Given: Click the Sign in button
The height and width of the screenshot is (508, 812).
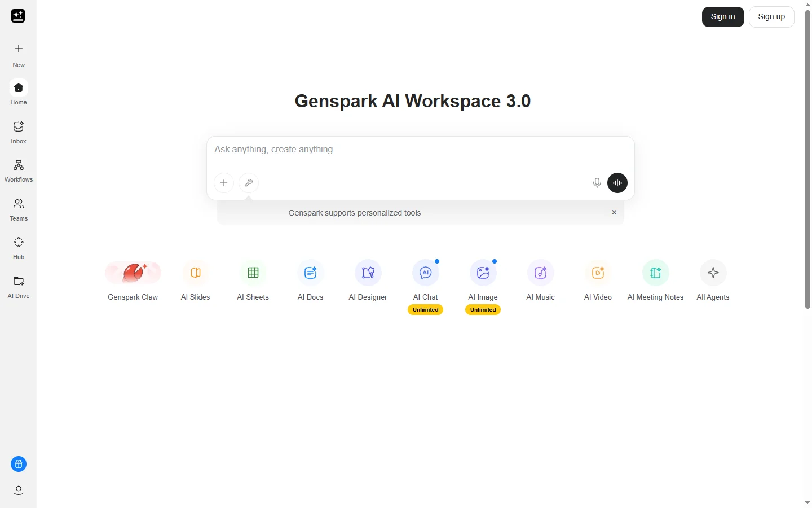Looking at the screenshot, I should [x=722, y=16].
